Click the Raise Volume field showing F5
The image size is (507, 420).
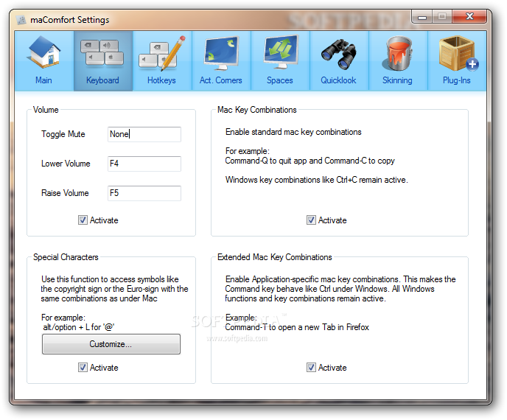[x=144, y=193]
